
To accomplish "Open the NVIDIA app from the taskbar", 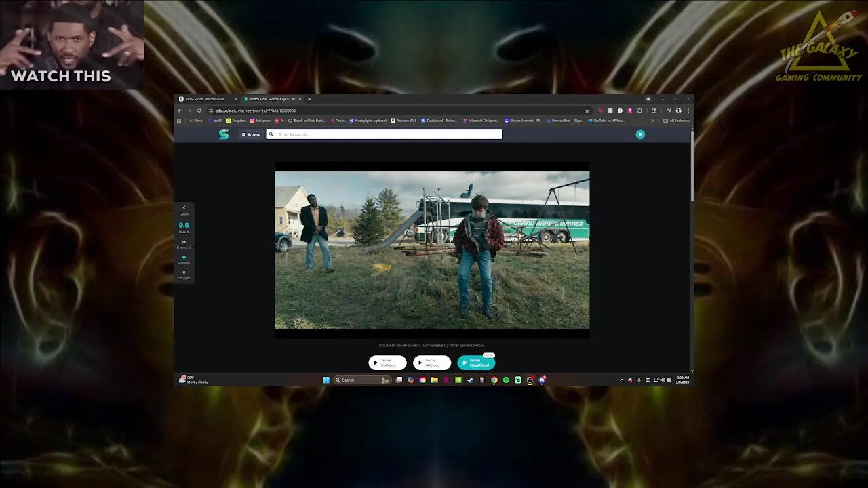I will point(458,380).
